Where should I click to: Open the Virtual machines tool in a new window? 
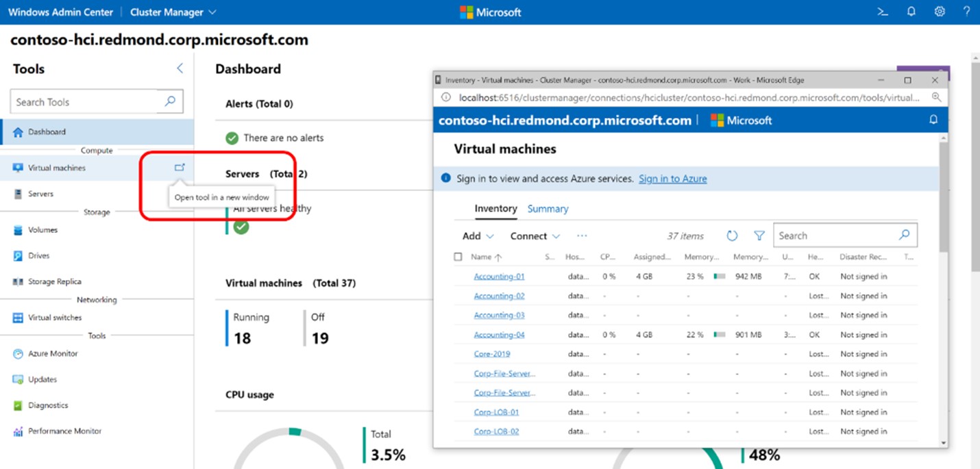point(180,166)
